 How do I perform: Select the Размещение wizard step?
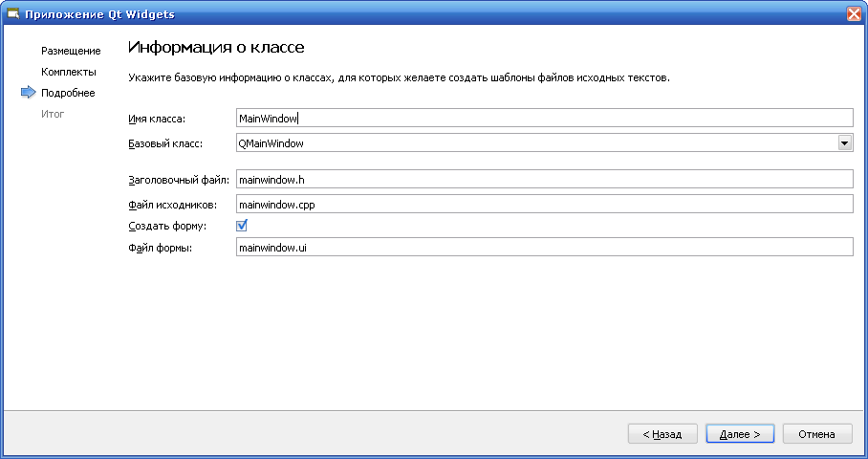(x=71, y=51)
